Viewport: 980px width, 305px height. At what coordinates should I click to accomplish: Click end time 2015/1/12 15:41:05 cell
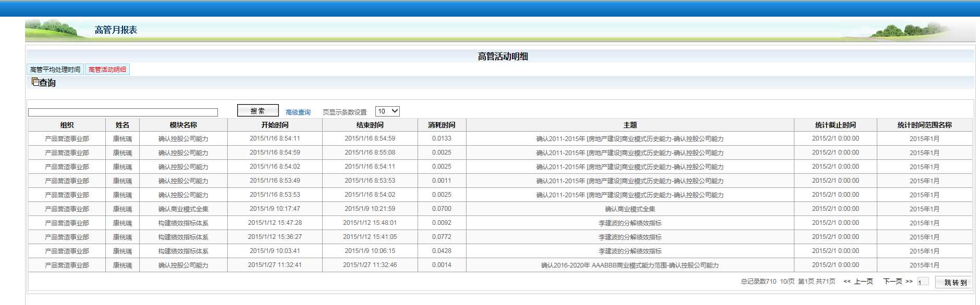370,237
